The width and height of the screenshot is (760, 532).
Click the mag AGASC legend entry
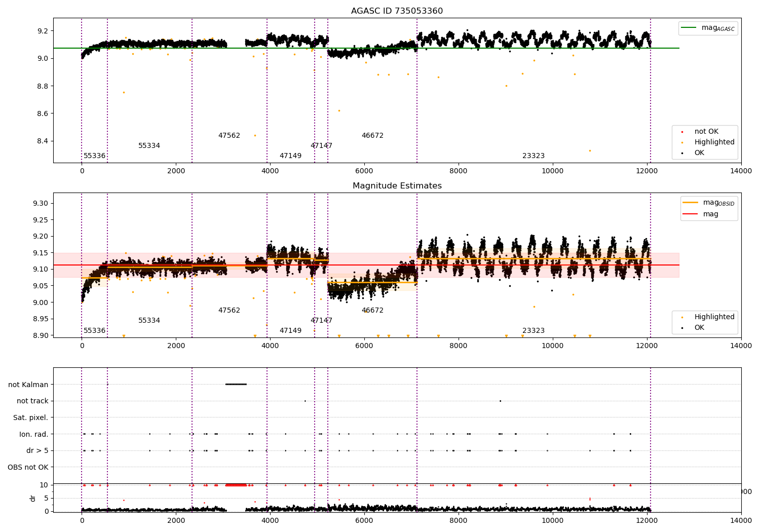pyautogui.click(x=708, y=28)
